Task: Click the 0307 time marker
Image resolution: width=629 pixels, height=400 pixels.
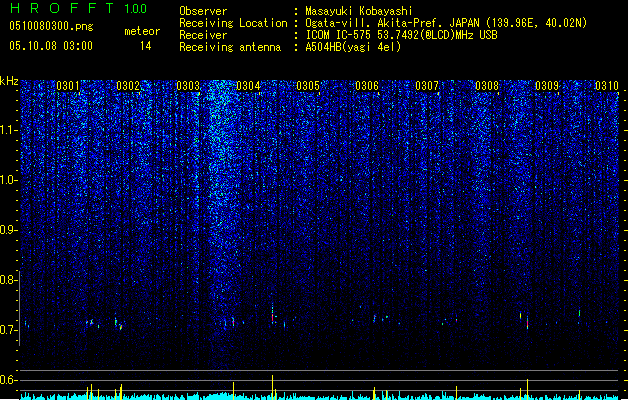Action: pyautogui.click(x=427, y=86)
